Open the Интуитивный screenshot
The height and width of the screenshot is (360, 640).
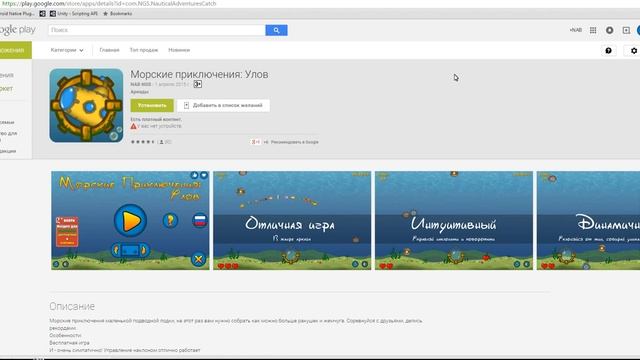(x=454, y=220)
